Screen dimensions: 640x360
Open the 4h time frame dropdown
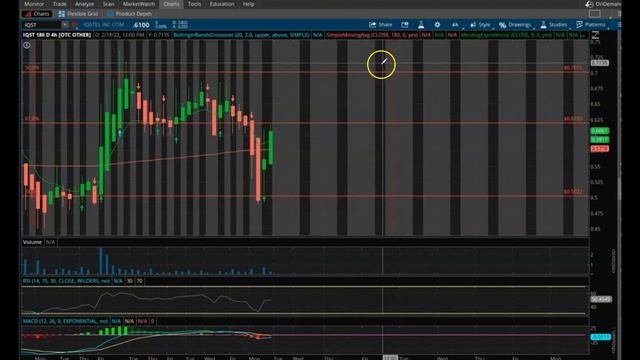coord(456,25)
